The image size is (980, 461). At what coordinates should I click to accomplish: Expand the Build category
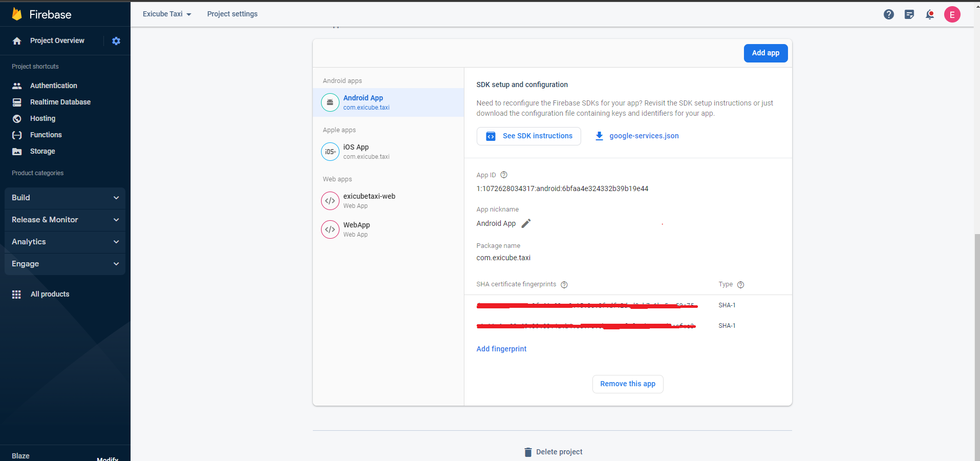click(65, 198)
